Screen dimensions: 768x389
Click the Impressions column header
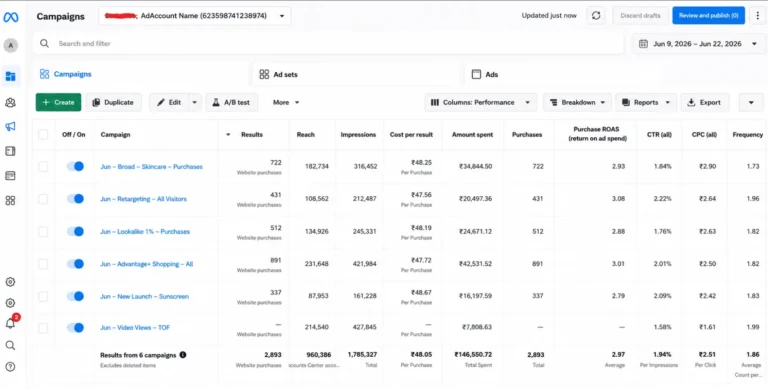358,135
